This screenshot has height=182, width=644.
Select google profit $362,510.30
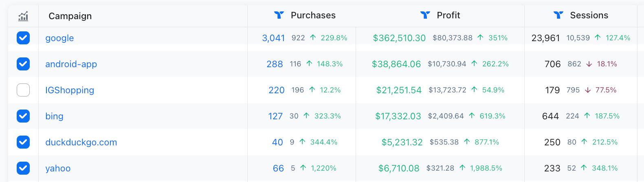point(399,38)
